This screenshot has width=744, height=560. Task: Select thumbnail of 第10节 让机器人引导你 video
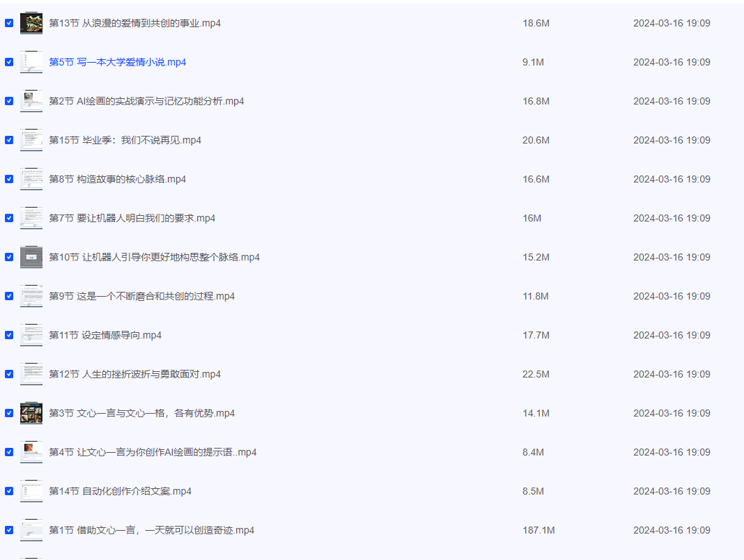point(31,257)
